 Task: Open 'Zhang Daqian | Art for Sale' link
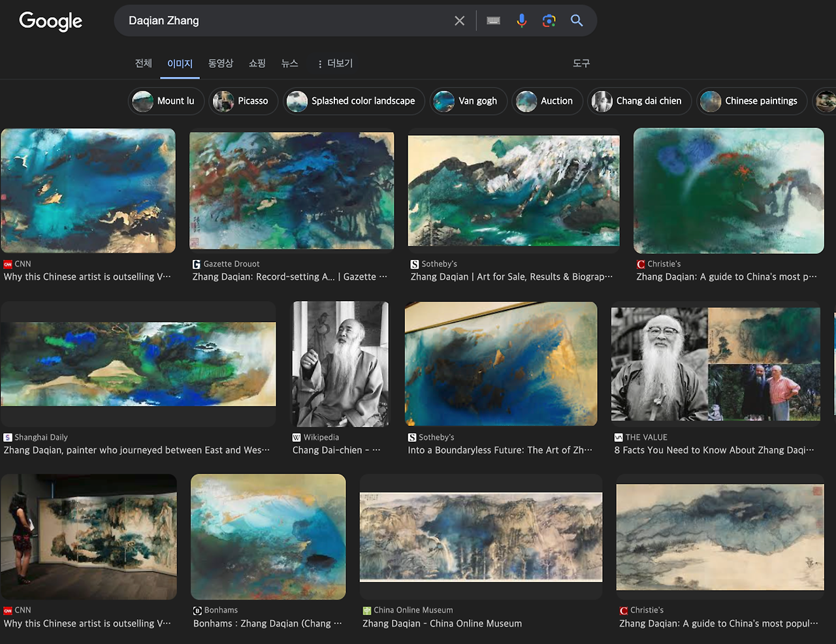pos(511,277)
